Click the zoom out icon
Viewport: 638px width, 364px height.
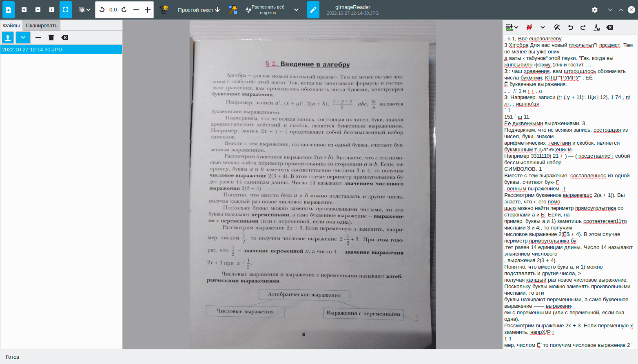click(x=38, y=10)
